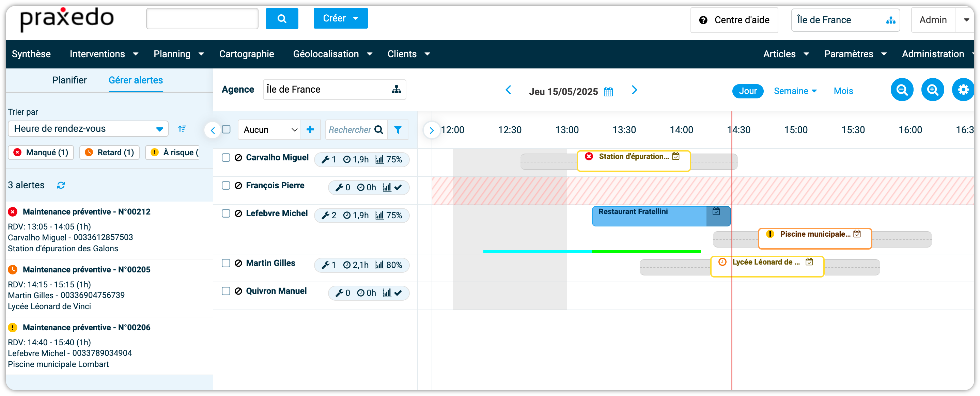The width and height of the screenshot is (980, 396).
Task: Click the Martin Gilles 80% workload badge
Action: tap(361, 265)
